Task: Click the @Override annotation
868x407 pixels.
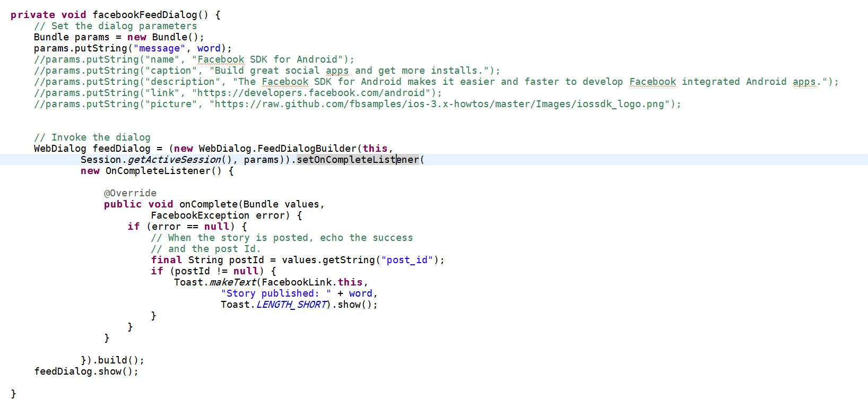Action: tap(130, 193)
